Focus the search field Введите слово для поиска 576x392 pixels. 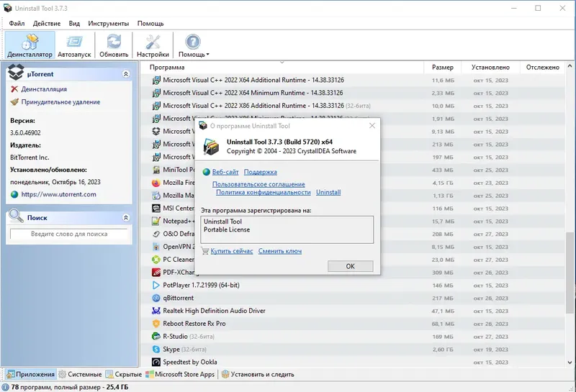pos(69,234)
